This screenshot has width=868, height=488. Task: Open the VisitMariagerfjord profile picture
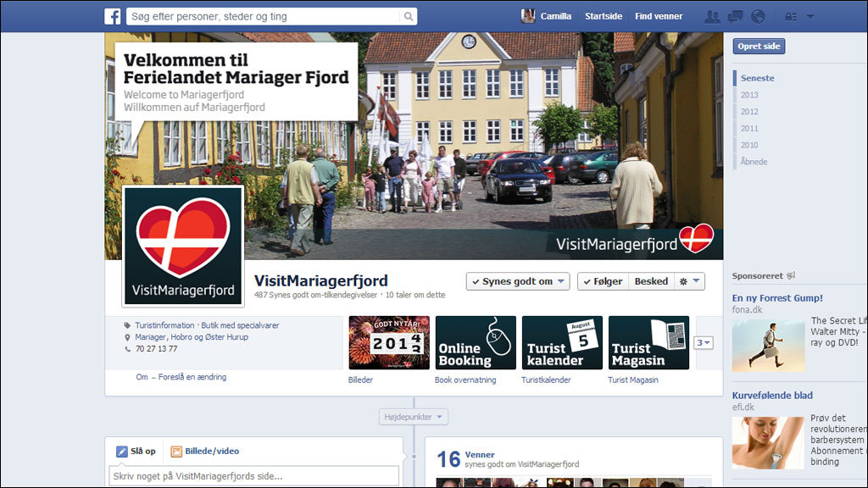coord(183,247)
